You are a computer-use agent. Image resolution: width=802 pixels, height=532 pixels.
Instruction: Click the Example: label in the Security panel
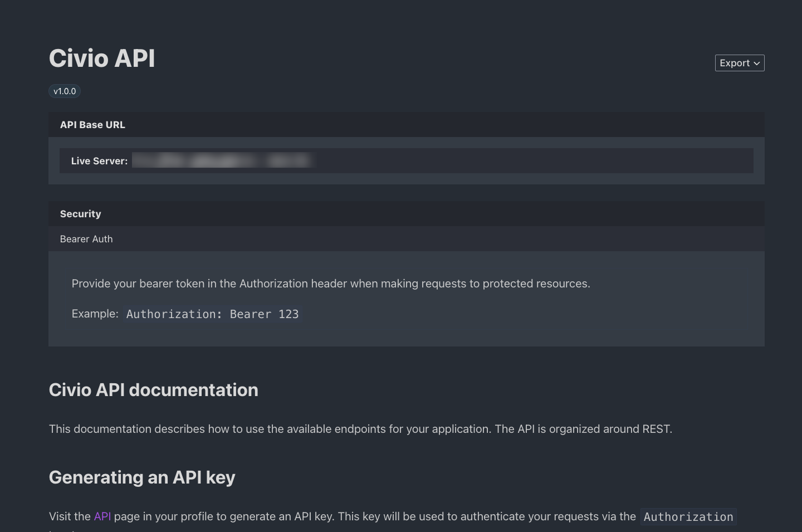(x=95, y=314)
